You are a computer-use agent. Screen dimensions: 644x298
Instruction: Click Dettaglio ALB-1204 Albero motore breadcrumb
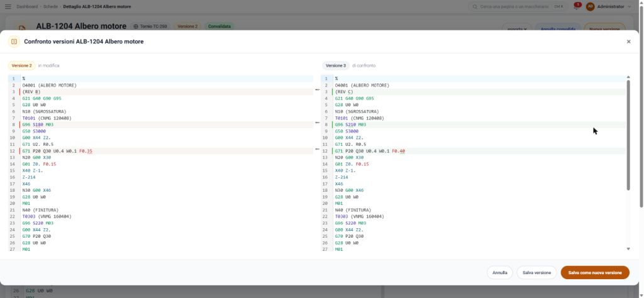point(97,6)
